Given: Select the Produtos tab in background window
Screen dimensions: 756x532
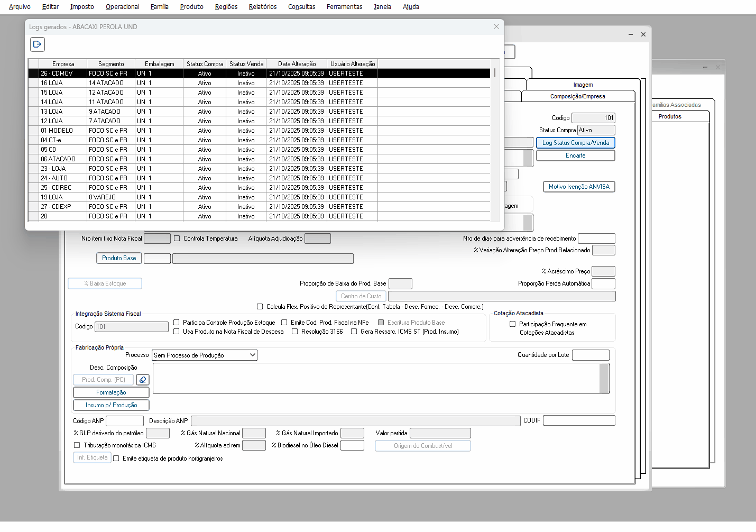Looking at the screenshot, I should pos(670,116).
